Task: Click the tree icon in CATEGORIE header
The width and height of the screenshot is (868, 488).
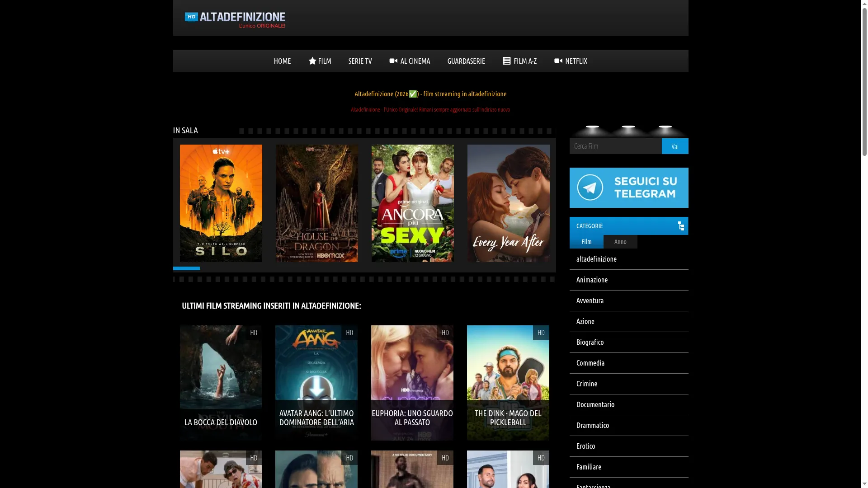Action: tap(681, 226)
